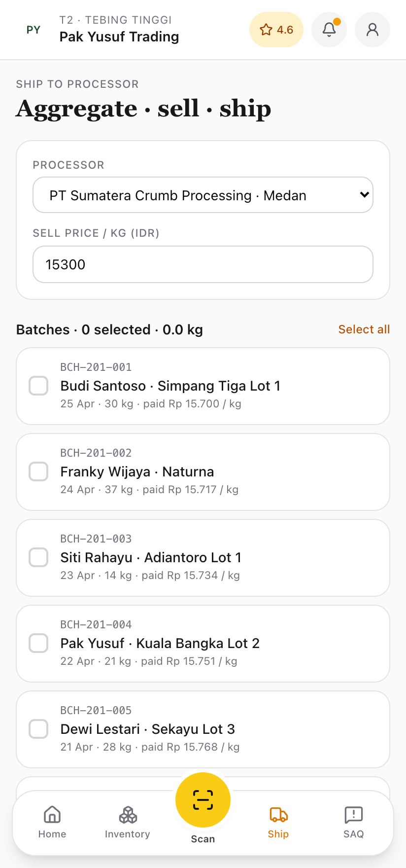The image size is (406, 868).
Task: Click the Select all link
Action: tap(364, 329)
